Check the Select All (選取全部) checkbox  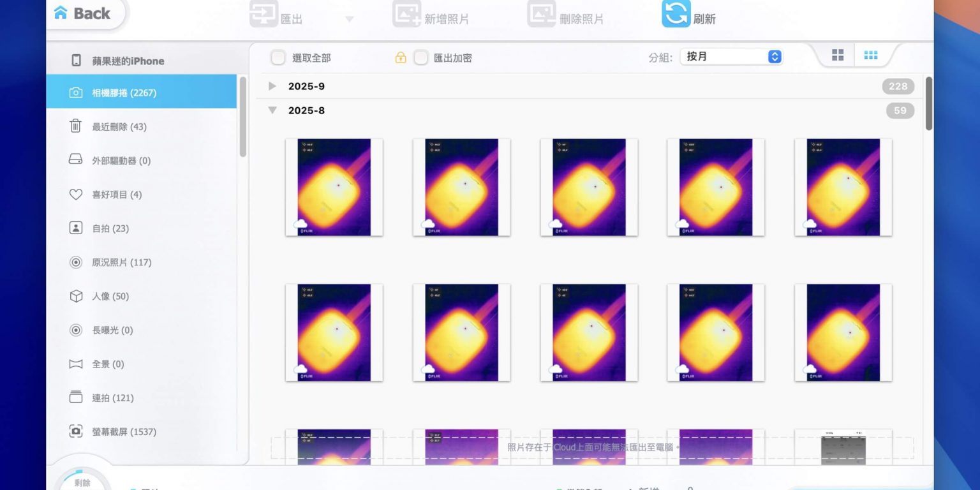tap(278, 58)
